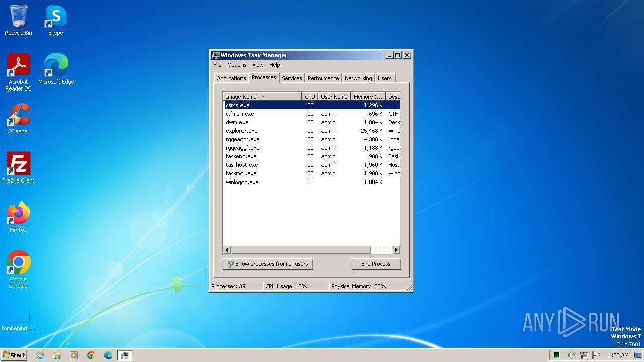Click the CPU Usage: 10% status entry
644x362 pixels.
point(297,286)
